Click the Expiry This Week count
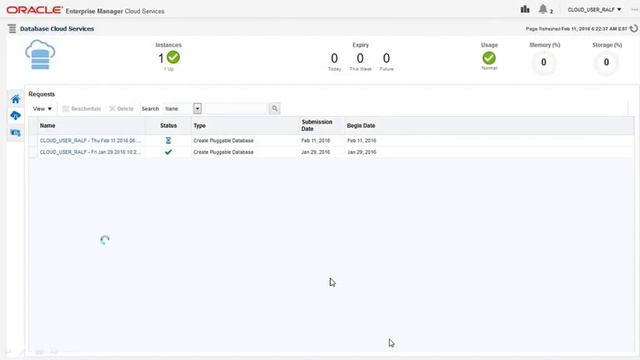The height and width of the screenshot is (360, 640). (360, 58)
